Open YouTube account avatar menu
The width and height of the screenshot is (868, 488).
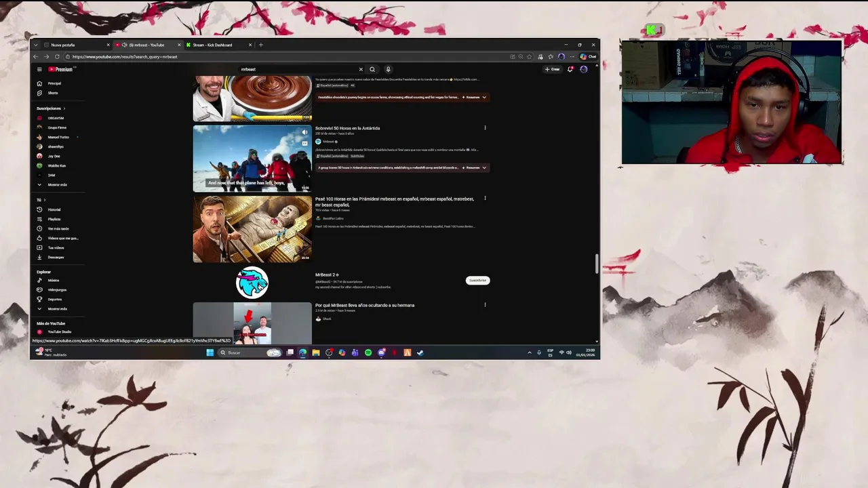(x=584, y=69)
